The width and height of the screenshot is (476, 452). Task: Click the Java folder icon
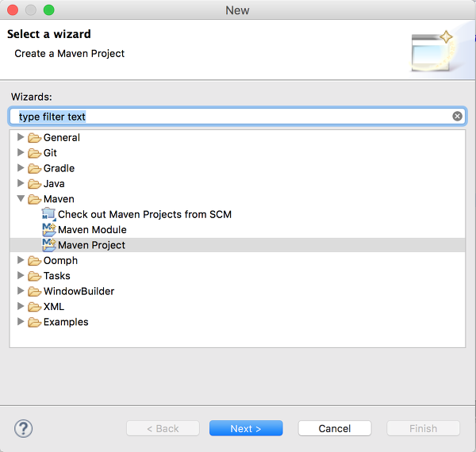point(34,184)
